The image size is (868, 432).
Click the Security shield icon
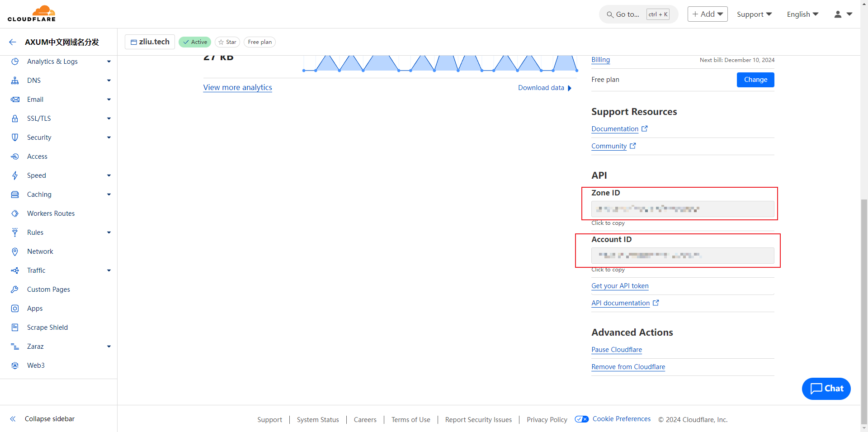click(15, 138)
